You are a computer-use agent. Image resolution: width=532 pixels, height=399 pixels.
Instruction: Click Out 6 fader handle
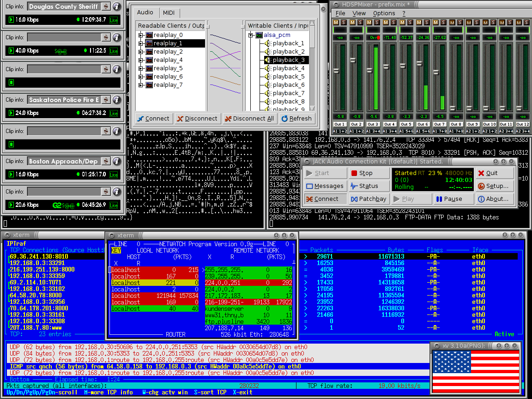tap(419, 63)
